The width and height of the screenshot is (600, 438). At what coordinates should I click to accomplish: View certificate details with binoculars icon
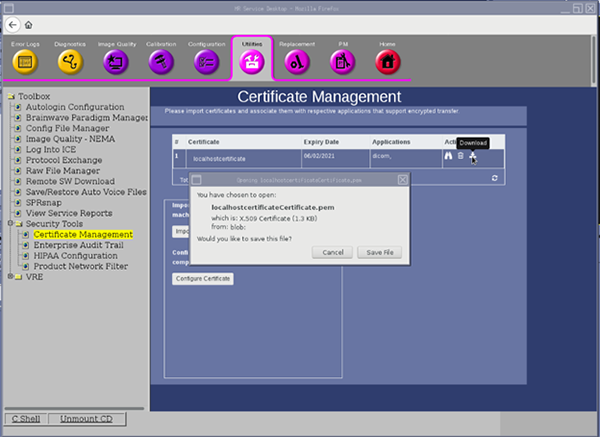pos(448,156)
